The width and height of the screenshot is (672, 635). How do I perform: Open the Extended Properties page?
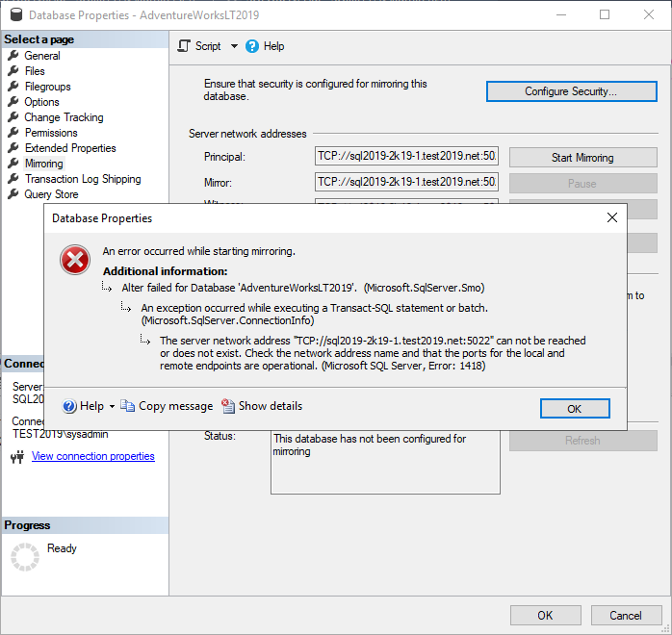[x=70, y=148]
